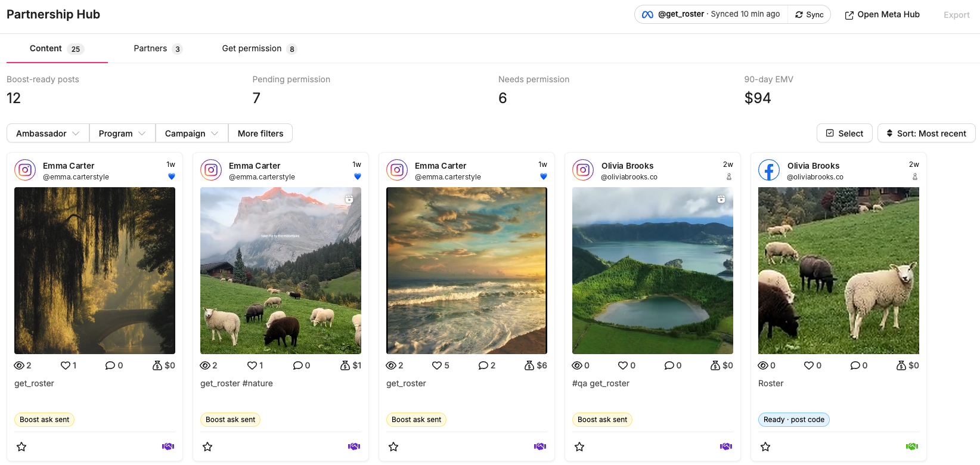The height and width of the screenshot is (465, 980).
Task: Click the person icon under 2w on the Roster post
Action: 915,176
